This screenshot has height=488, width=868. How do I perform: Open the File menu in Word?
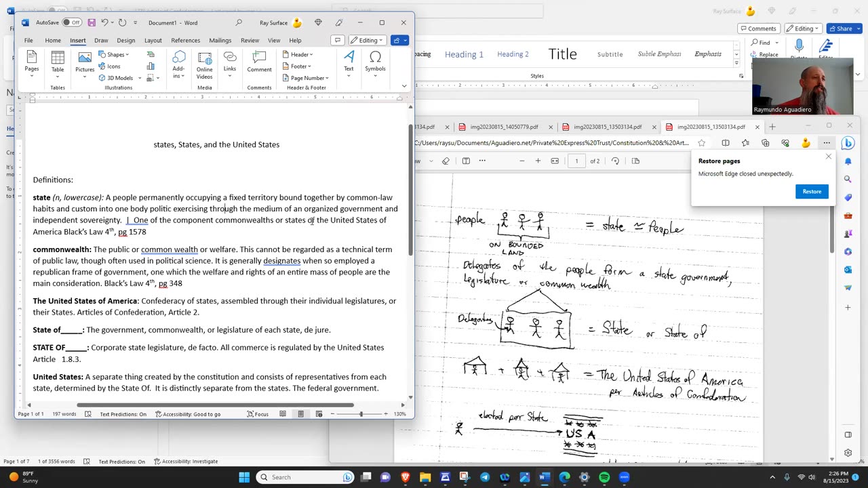(x=28, y=41)
